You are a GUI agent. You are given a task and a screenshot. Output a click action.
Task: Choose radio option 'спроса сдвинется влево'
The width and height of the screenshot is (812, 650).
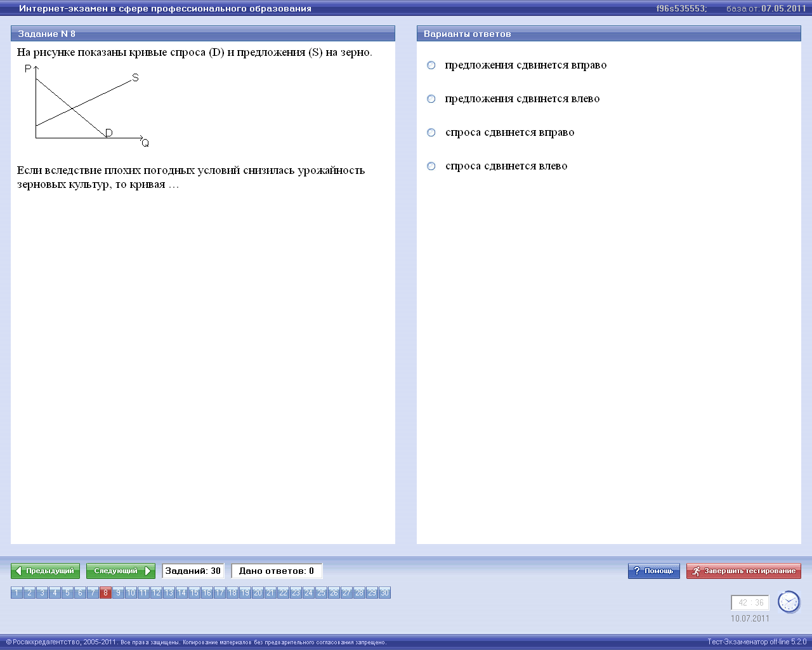431,166
